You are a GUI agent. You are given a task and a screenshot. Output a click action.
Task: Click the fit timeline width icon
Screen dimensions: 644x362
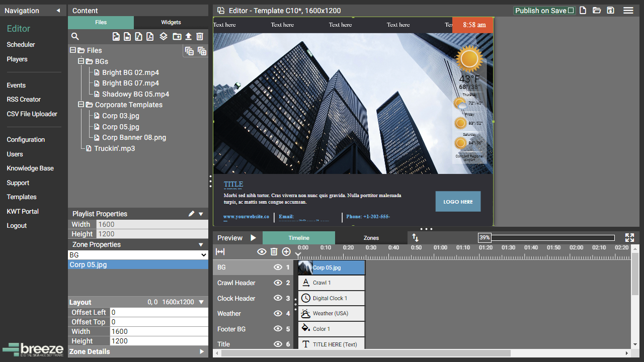220,252
